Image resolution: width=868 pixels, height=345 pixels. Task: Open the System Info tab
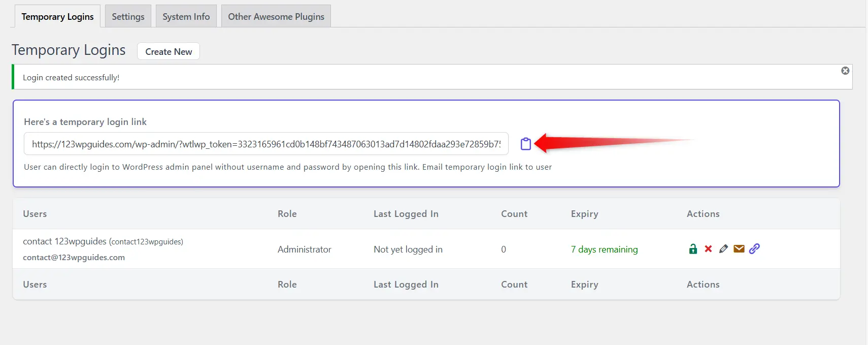(x=186, y=17)
